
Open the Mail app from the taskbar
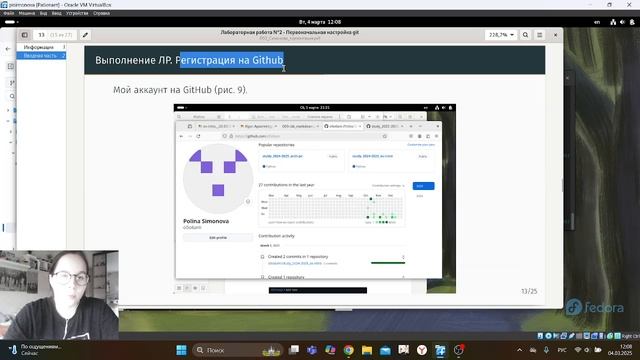[385, 350]
